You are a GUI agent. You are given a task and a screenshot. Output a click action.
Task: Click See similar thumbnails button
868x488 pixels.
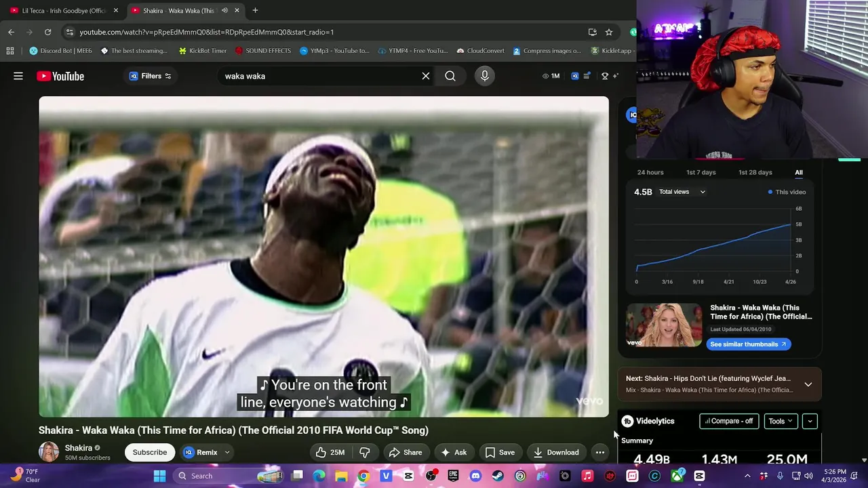(748, 344)
